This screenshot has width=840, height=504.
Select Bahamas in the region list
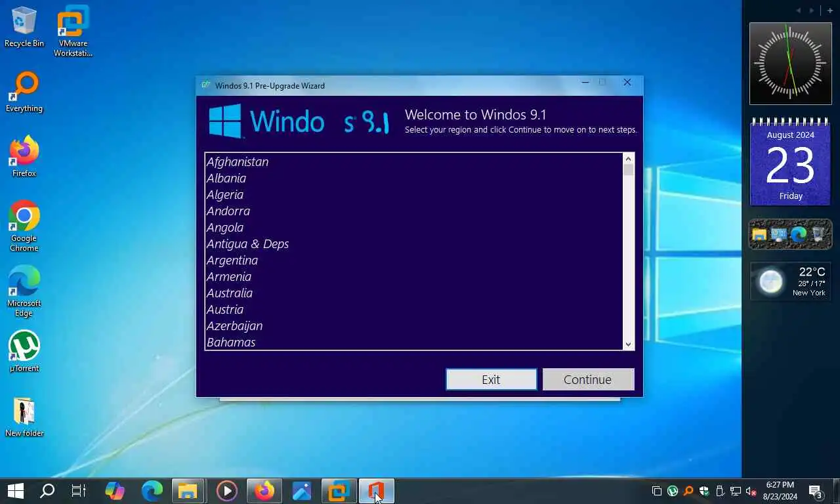pyautogui.click(x=413, y=342)
